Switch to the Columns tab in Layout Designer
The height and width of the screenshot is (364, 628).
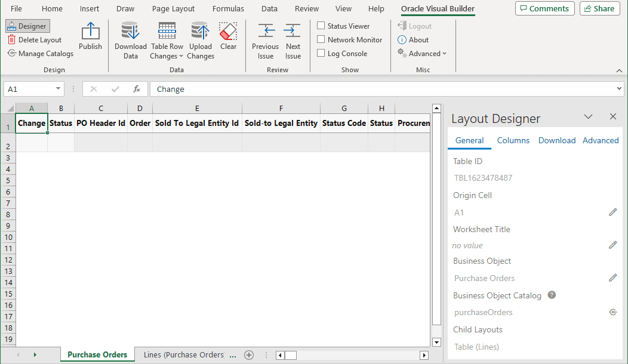[513, 140]
